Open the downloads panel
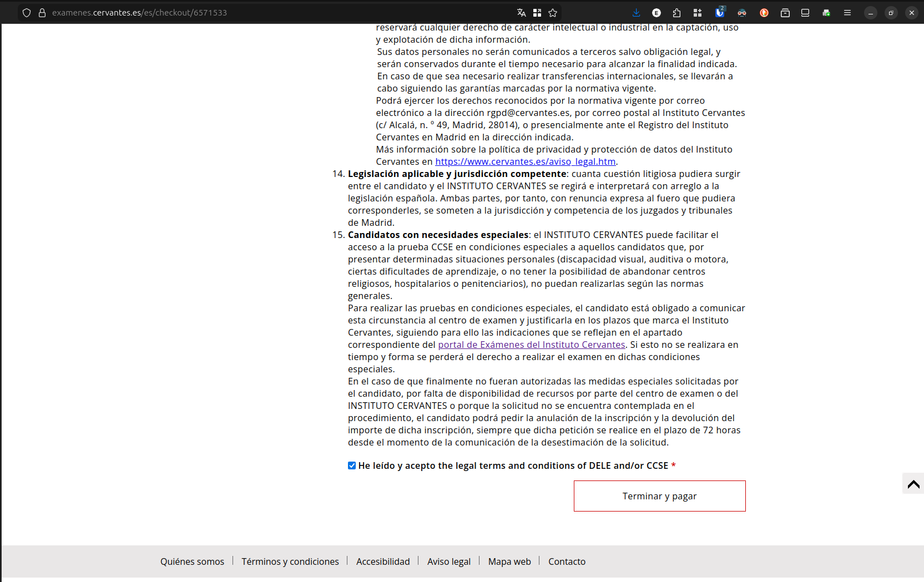924x582 pixels. [636, 13]
